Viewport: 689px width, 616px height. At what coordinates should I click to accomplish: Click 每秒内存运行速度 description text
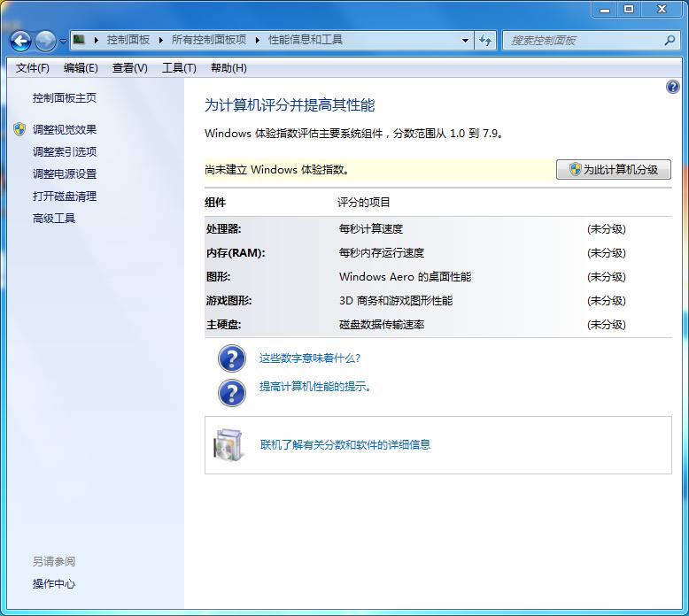(382, 253)
